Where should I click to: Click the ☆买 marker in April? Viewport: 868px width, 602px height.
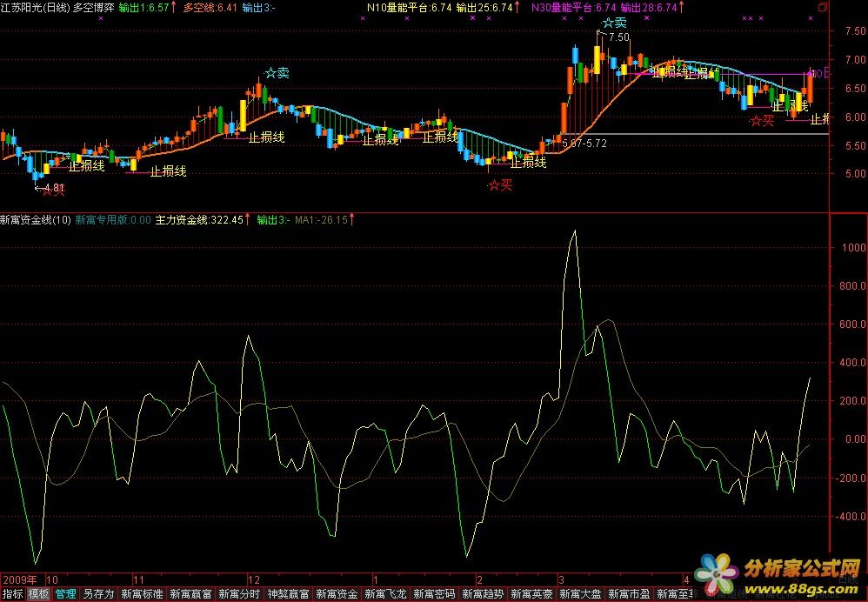[x=762, y=120]
